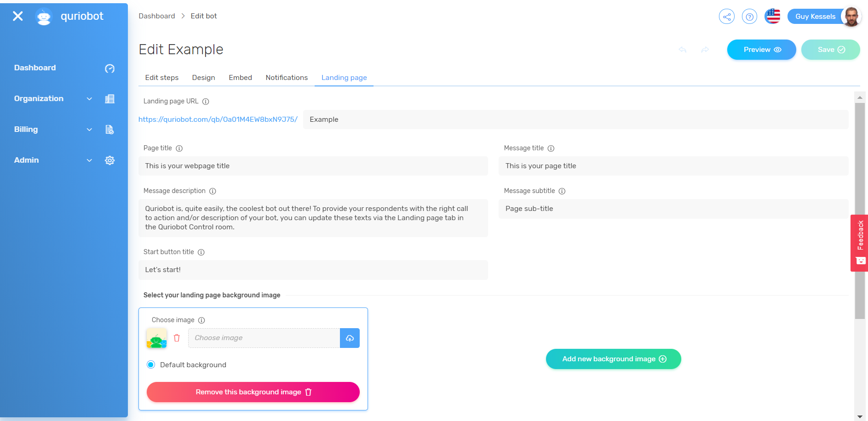Open the quriobot landing page URL link
Screen dimensions: 868x421
tap(218, 119)
